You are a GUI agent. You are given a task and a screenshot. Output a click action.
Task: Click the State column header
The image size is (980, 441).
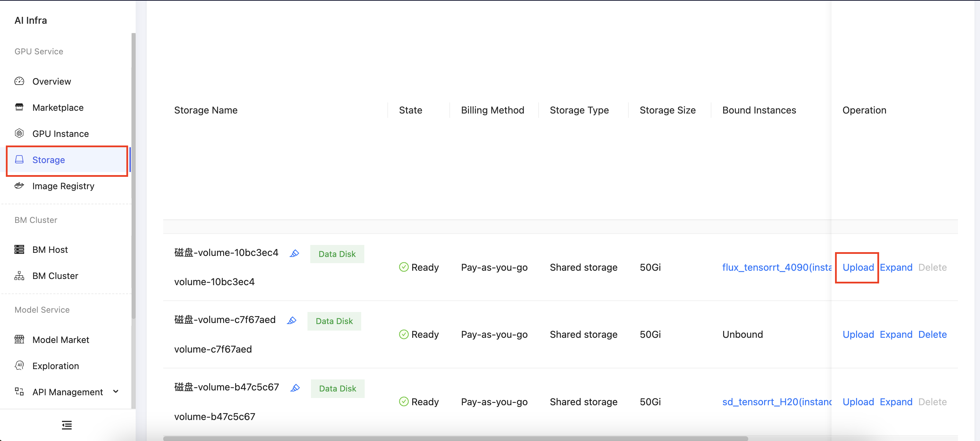[x=410, y=110]
